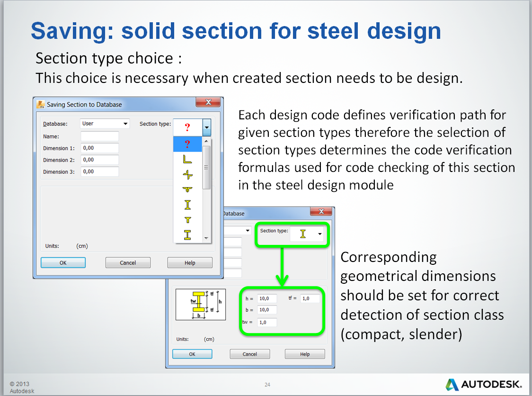Select the T-section icon in the list
Screen dimensions: 532x396
point(188,219)
